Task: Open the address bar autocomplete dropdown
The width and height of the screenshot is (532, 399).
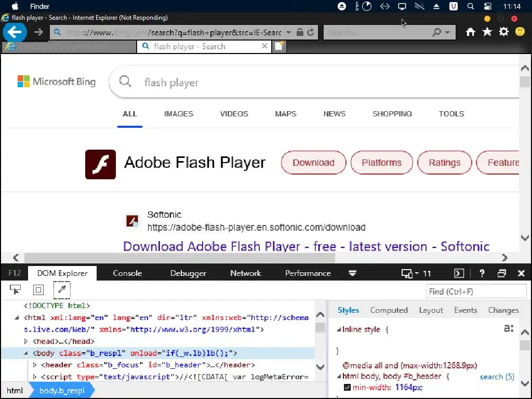Action: [x=288, y=32]
